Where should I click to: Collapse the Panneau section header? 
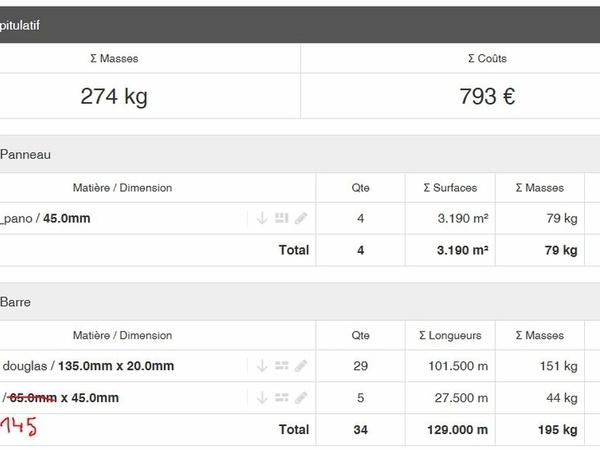pyautogui.click(x=26, y=155)
